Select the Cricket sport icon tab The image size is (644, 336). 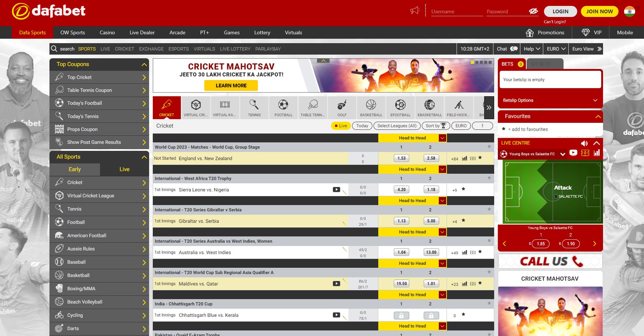[166, 107]
